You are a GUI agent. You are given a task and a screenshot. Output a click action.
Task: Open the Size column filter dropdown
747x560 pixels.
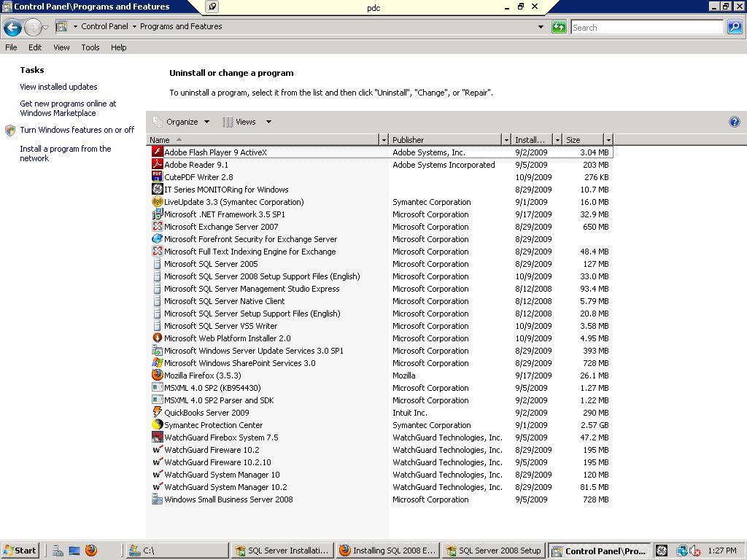[608, 139]
